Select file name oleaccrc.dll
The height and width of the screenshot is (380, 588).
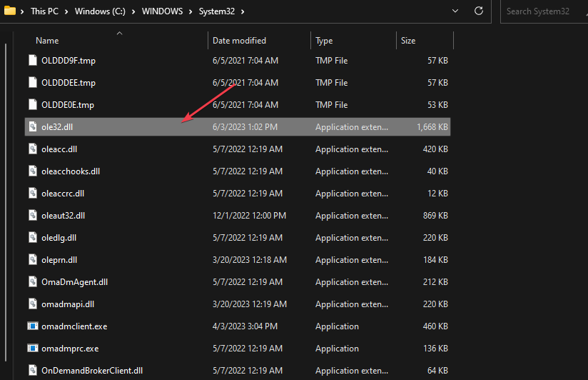point(63,194)
